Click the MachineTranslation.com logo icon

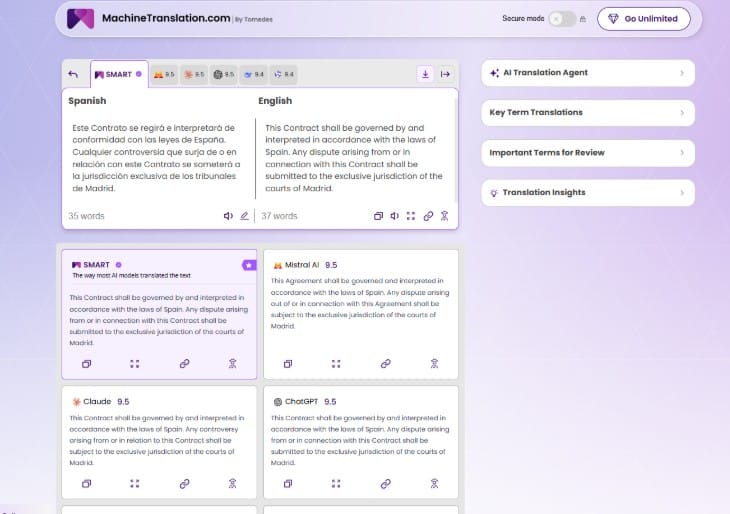pos(80,19)
